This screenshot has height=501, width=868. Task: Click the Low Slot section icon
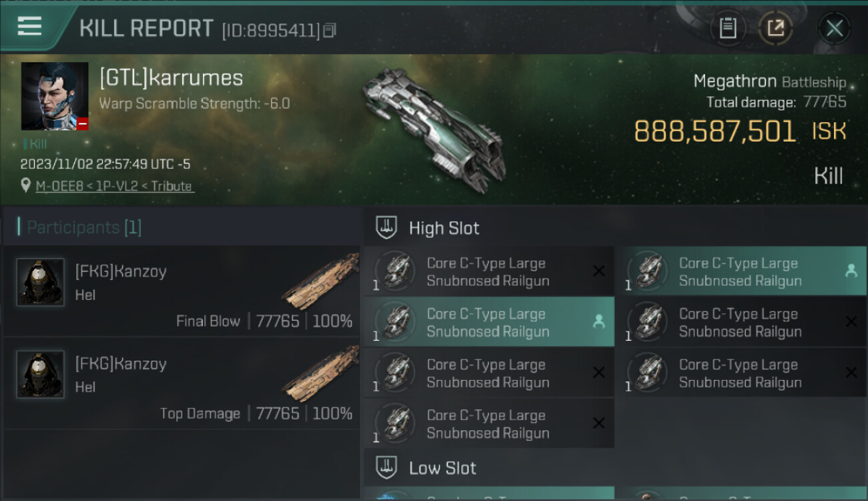coord(387,468)
